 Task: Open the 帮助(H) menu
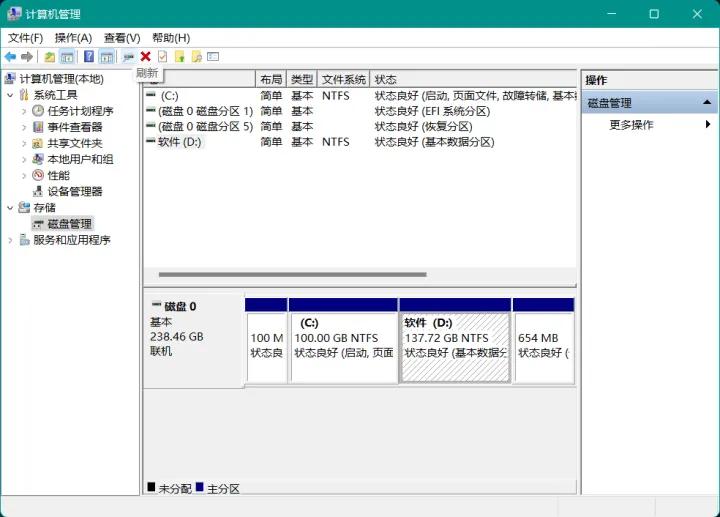point(171,38)
